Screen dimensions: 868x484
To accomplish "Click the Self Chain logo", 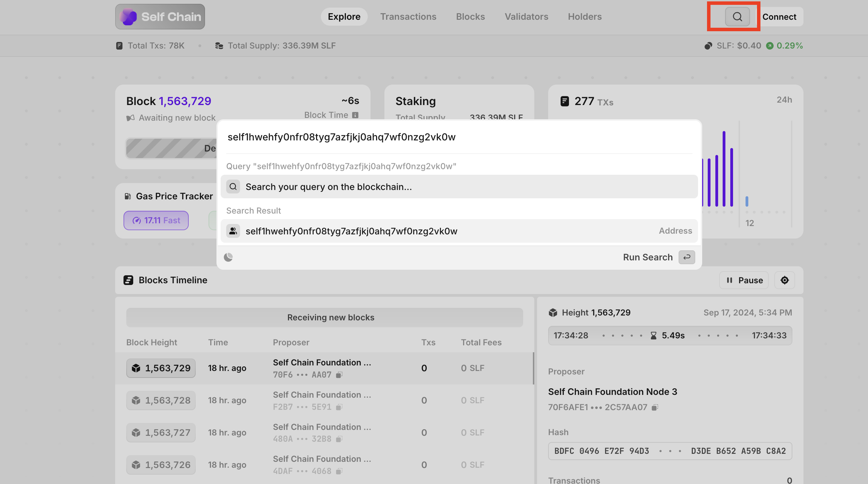I will (160, 17).
